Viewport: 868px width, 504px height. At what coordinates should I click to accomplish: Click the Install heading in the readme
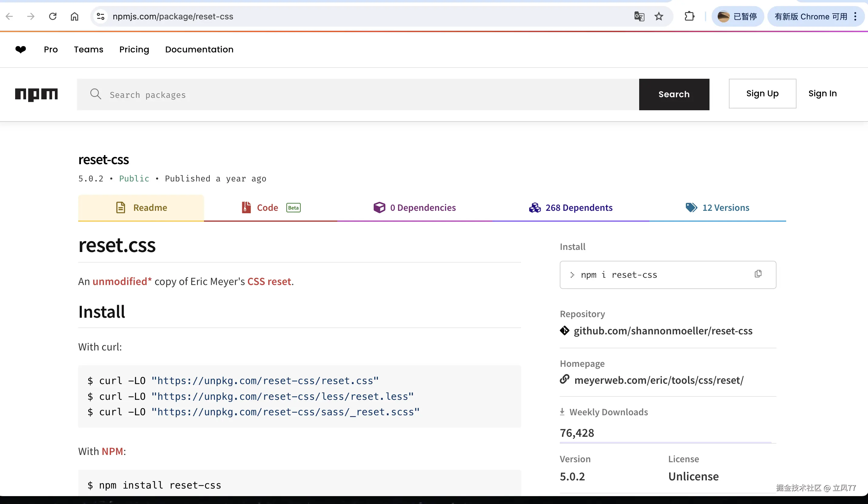pyautogui.click(x=102, y=312)
